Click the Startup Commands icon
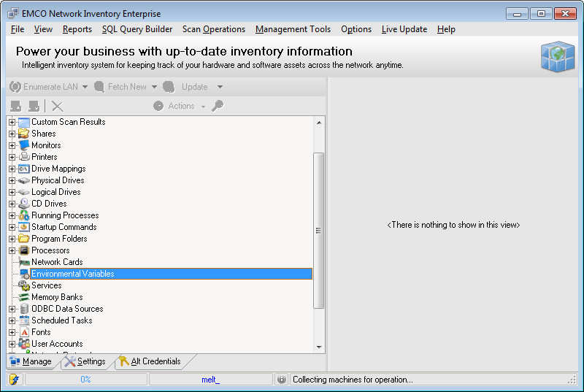 [x=24, y=227]
